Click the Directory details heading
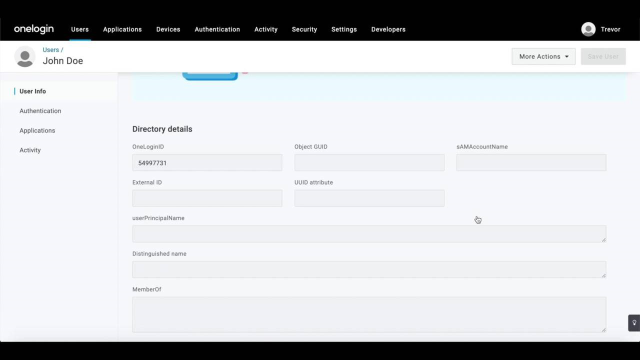Viewport: 640px width, 360px height. click(162, 129)
